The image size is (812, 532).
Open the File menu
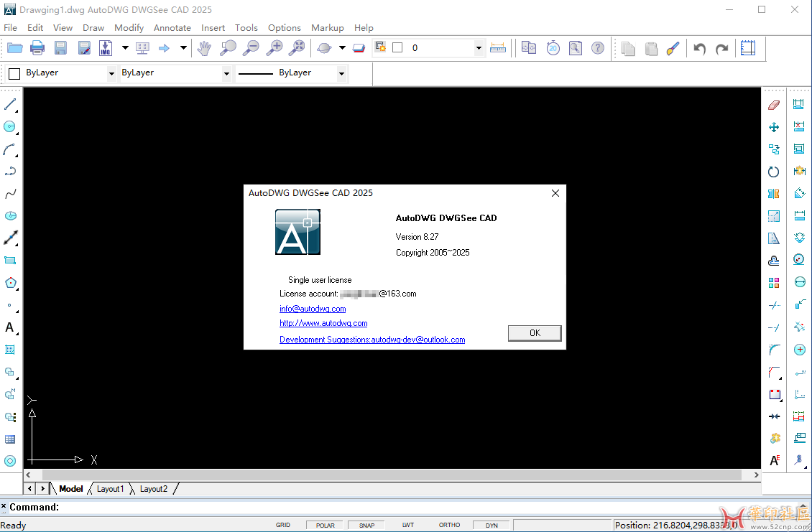pyautogui.click(x=10, y=28)
